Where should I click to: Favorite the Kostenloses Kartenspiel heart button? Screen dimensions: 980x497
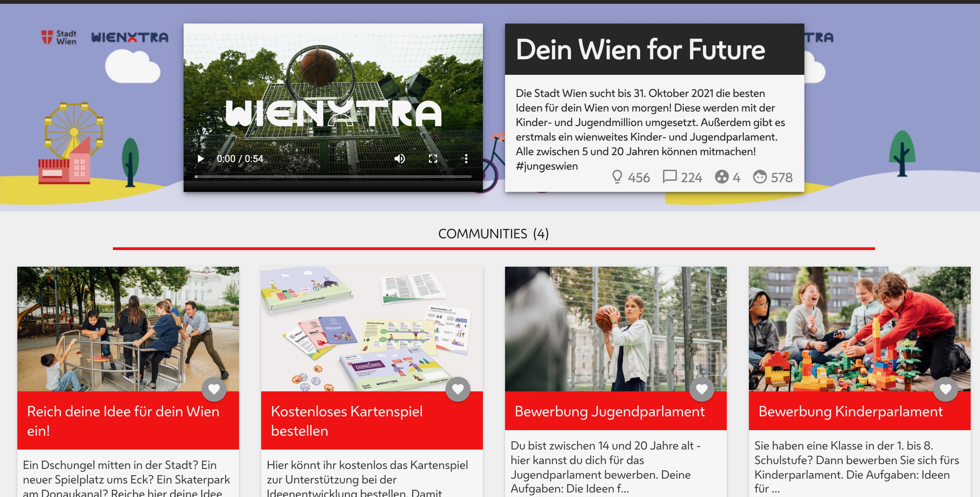tap(458, 389)
